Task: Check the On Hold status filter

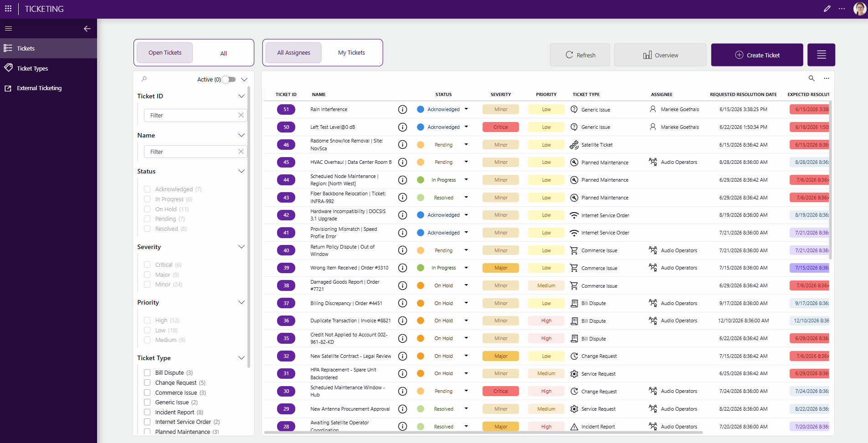Action: coord(147,209)
